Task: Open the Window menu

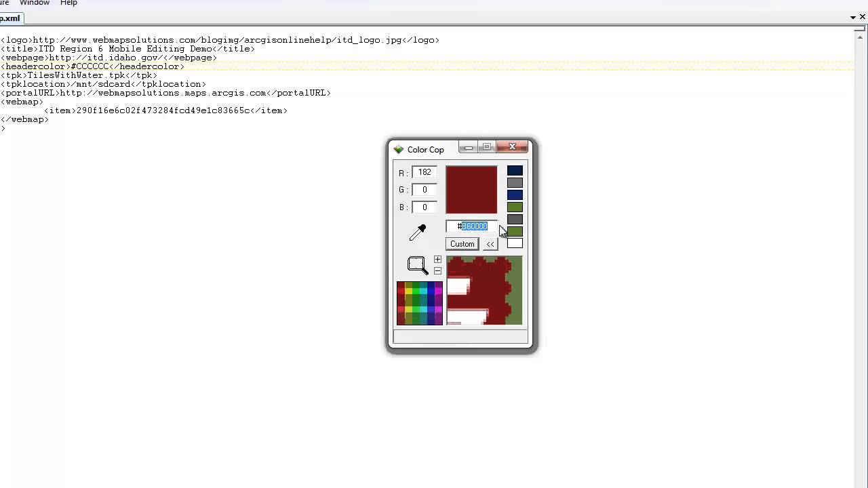Action: point(35,3)
